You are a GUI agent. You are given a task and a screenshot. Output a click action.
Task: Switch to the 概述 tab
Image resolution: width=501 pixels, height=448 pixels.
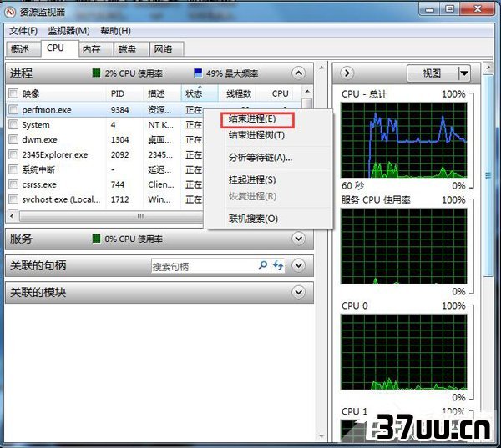[23, 49]
